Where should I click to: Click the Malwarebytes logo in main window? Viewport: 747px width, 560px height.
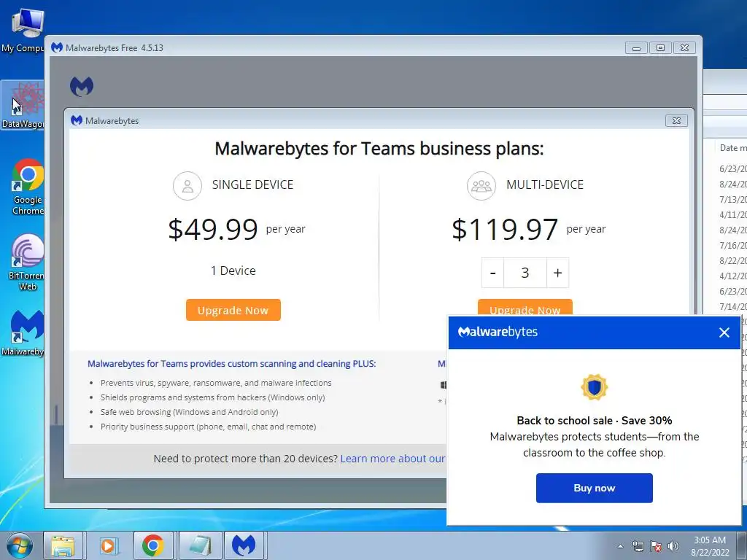coord(82,87)
